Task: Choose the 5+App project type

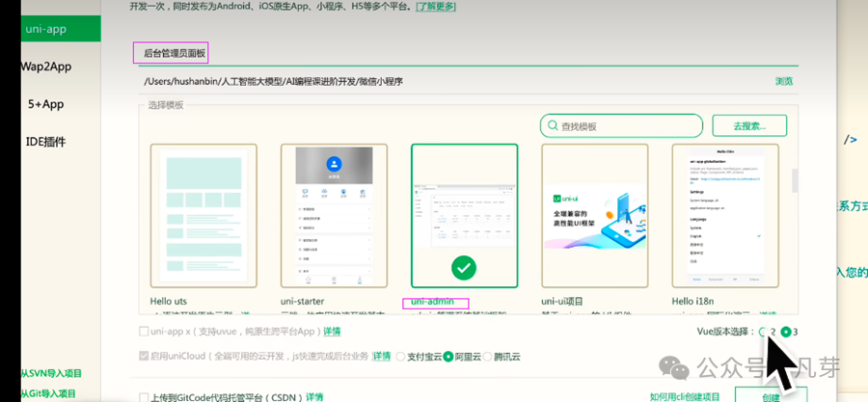Action: click(46, 104)
